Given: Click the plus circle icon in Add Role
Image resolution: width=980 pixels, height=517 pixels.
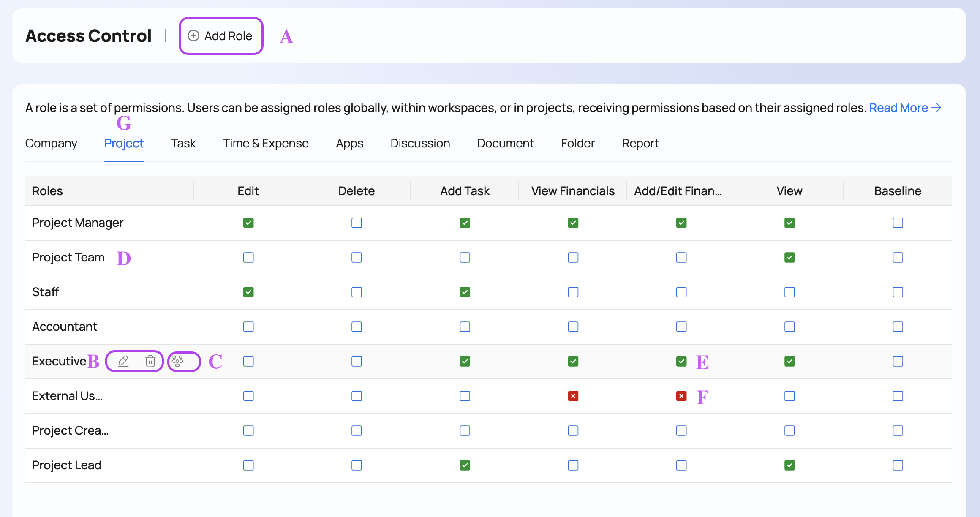Looking at the screenshot, I should [x=193, y=36].
